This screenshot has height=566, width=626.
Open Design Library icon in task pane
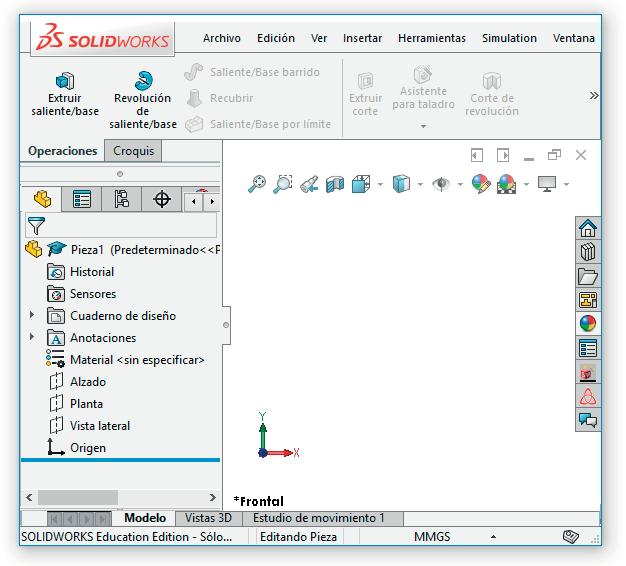pyautogui.click(x=588, y=252)
